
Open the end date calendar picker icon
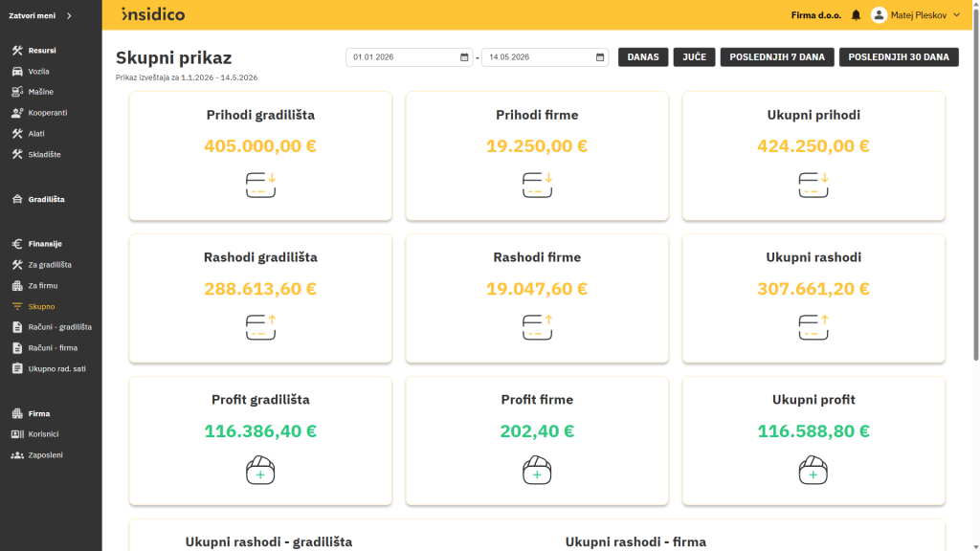click(x=600, y=57)
